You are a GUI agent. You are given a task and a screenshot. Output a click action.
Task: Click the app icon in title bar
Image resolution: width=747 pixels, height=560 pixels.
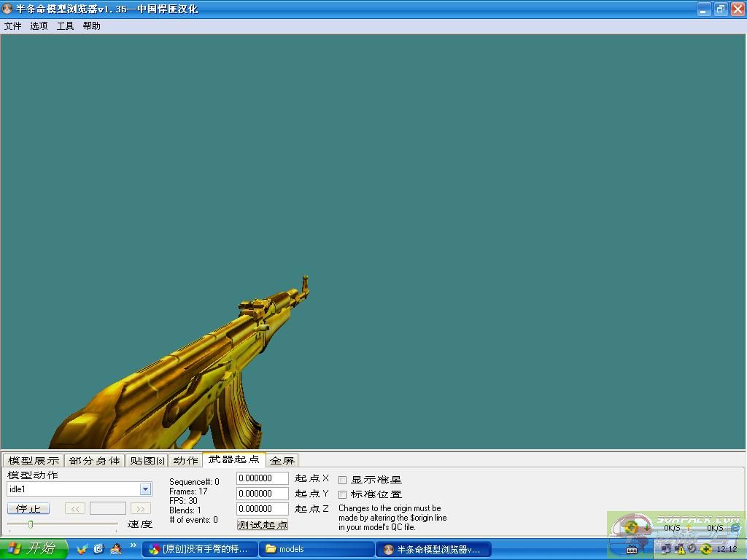8,9
